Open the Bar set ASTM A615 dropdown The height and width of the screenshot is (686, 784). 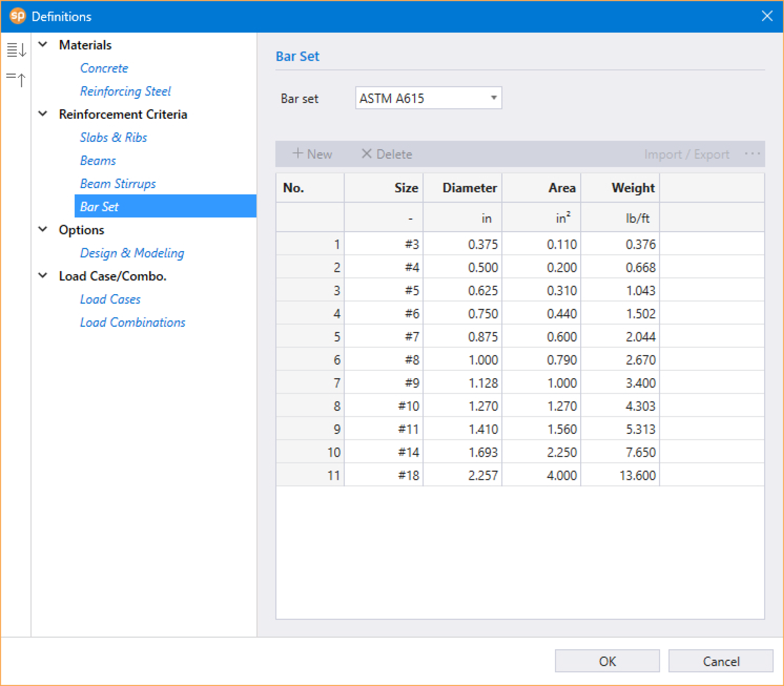pyautogui.click(x=429, y=98)
